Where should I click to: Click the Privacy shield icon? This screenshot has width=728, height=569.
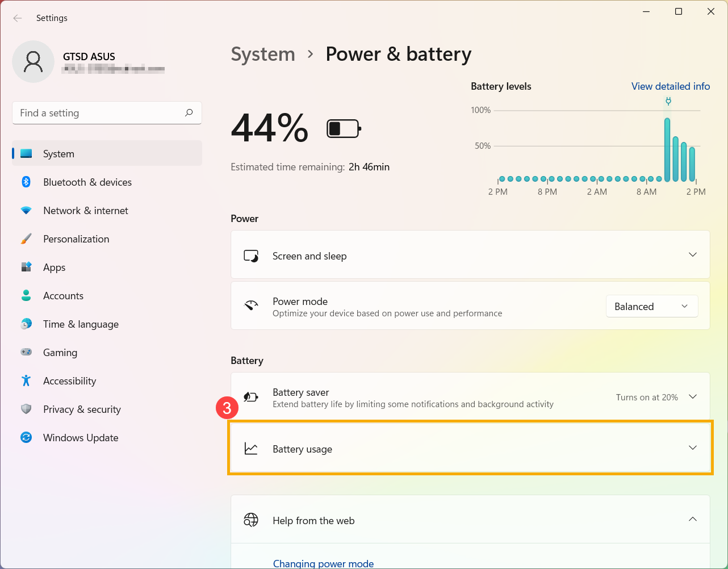point(26,409)
